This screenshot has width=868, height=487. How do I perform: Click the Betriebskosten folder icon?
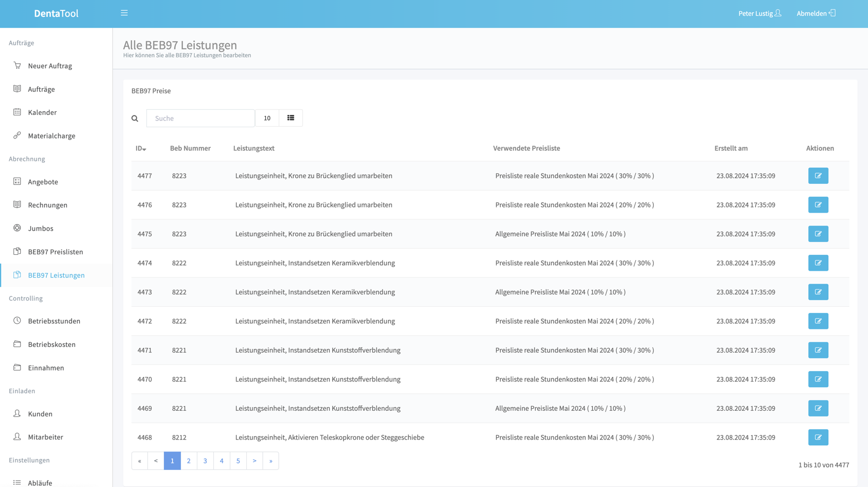[17, 344]
